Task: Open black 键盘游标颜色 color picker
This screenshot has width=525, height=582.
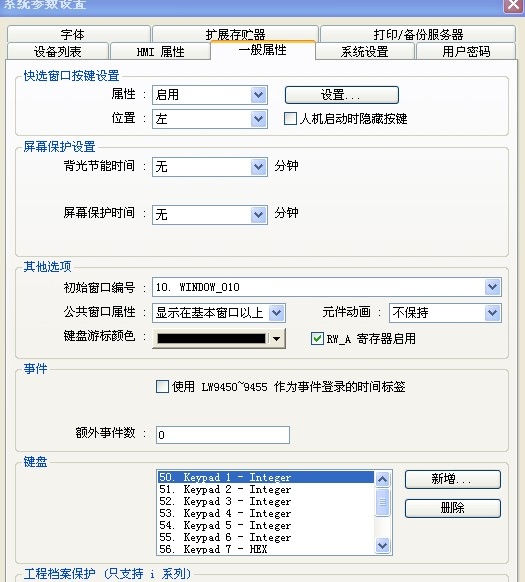Action: click(219, 338)
